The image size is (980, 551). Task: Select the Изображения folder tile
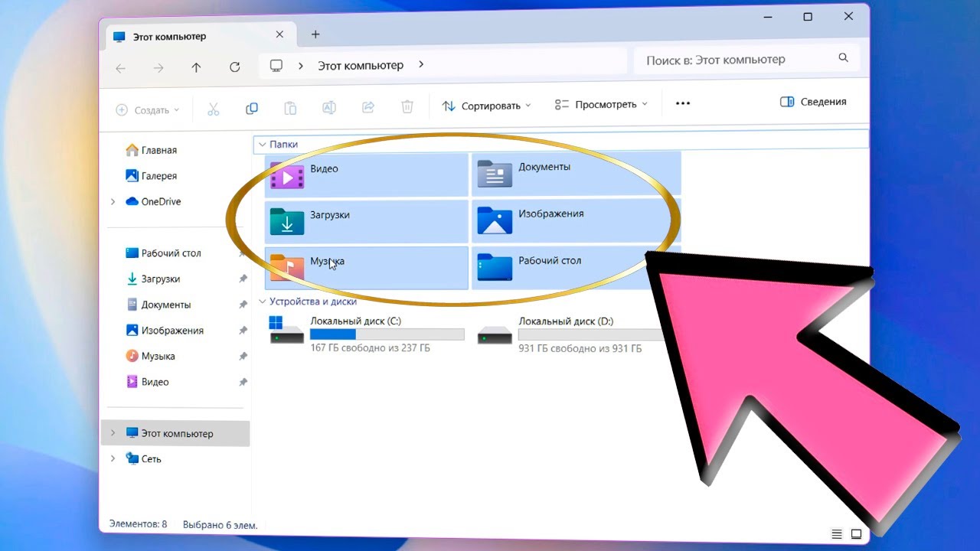click(576, 220)
